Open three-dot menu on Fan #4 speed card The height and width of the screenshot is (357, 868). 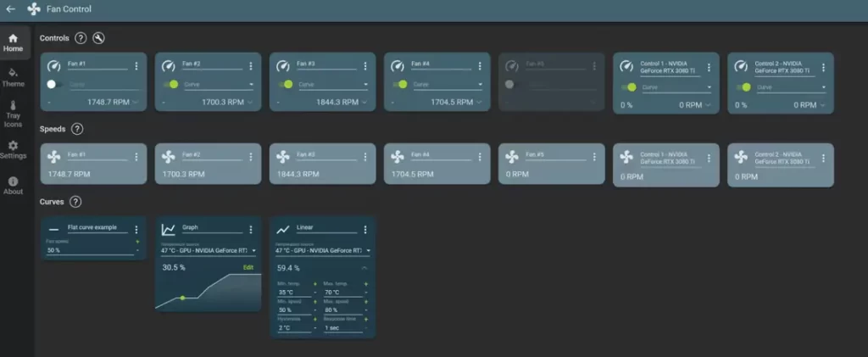pos(480,157)
